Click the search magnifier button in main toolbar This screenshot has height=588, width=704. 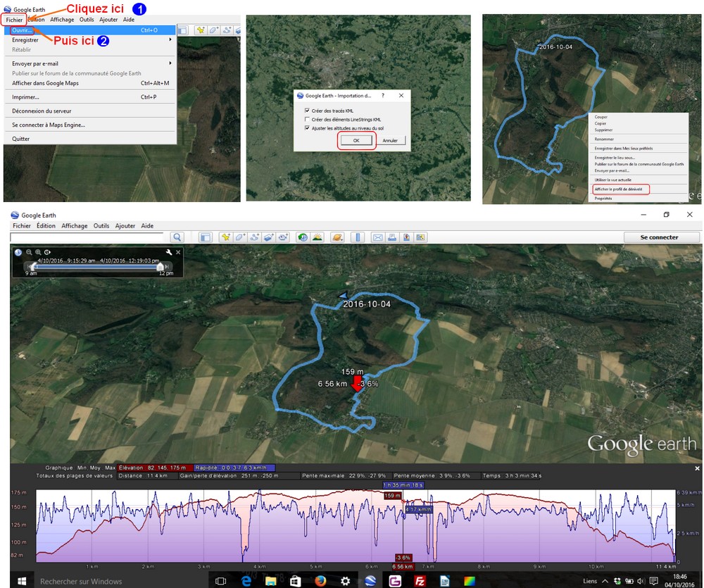[x=177, y=237]
